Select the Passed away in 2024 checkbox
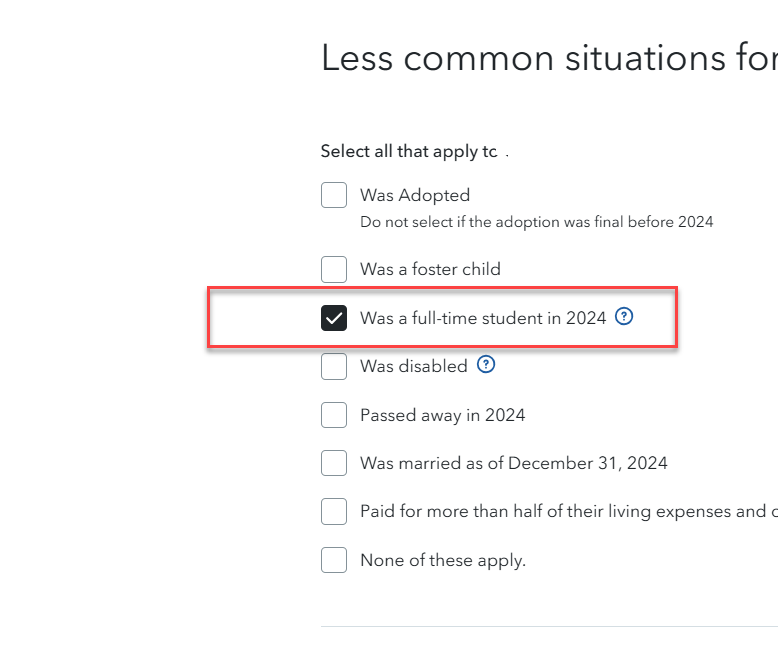This screenshot has width=778, height=652. pos(334,415)
